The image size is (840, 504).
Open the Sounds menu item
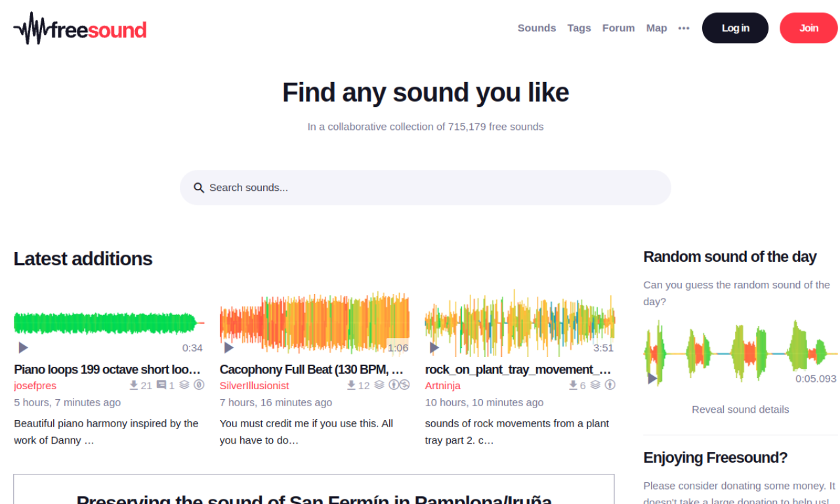pos(536,28)
